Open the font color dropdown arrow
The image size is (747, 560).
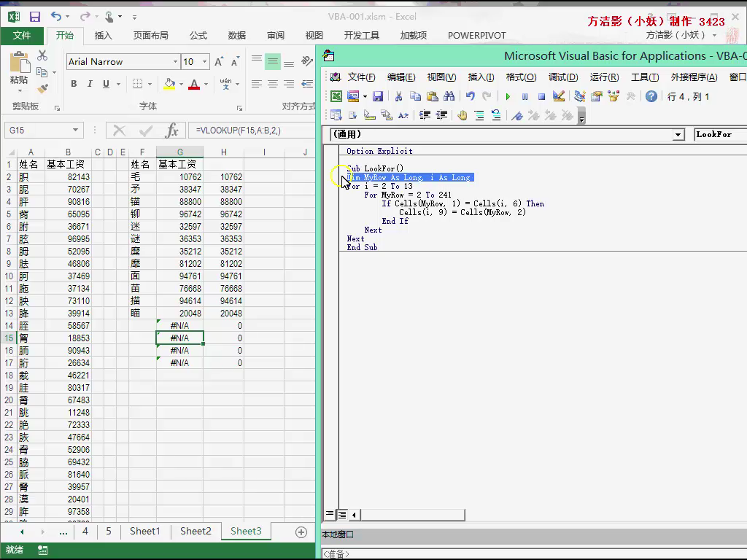206,85
